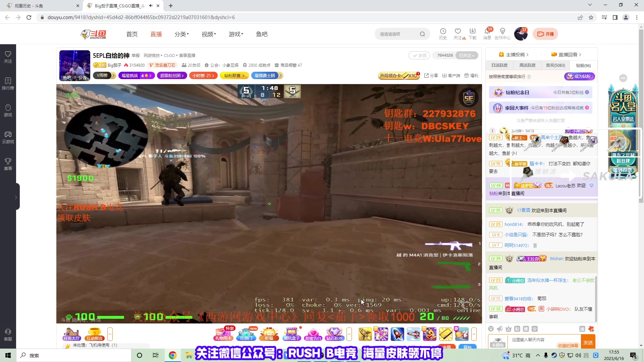Expand 视频 dropdown in nav

coord(209,34)
